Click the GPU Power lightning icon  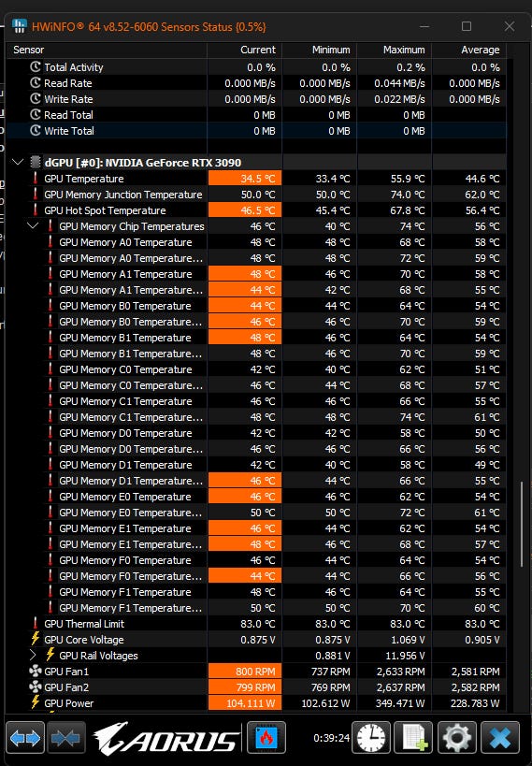point(36,703)
